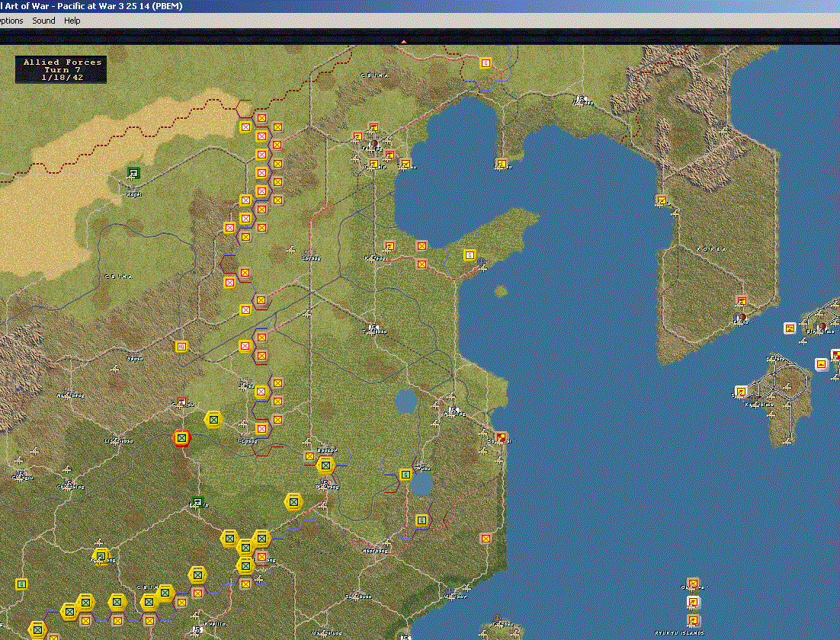Select the red Japanese unit at Shanghai

click(501, 438)
